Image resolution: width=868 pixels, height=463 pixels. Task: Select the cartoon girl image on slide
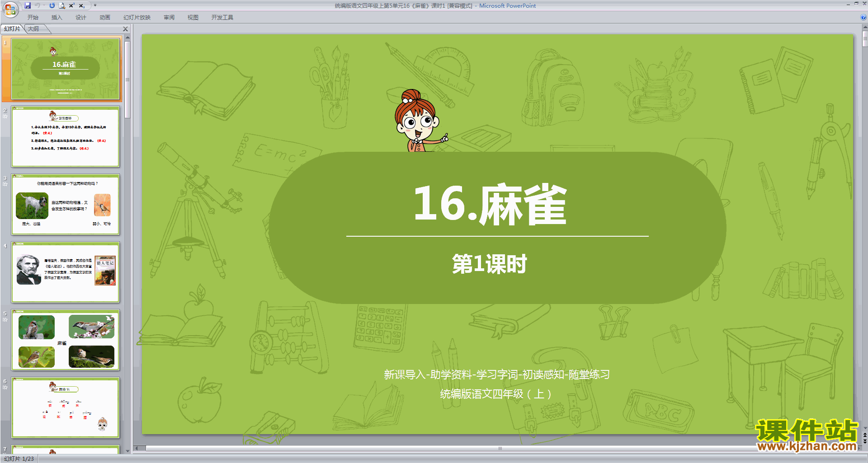click(420, 121)
